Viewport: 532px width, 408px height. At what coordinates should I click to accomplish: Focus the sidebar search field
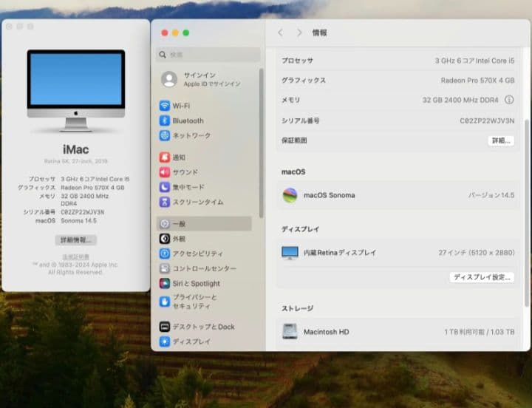pos(208,55)
